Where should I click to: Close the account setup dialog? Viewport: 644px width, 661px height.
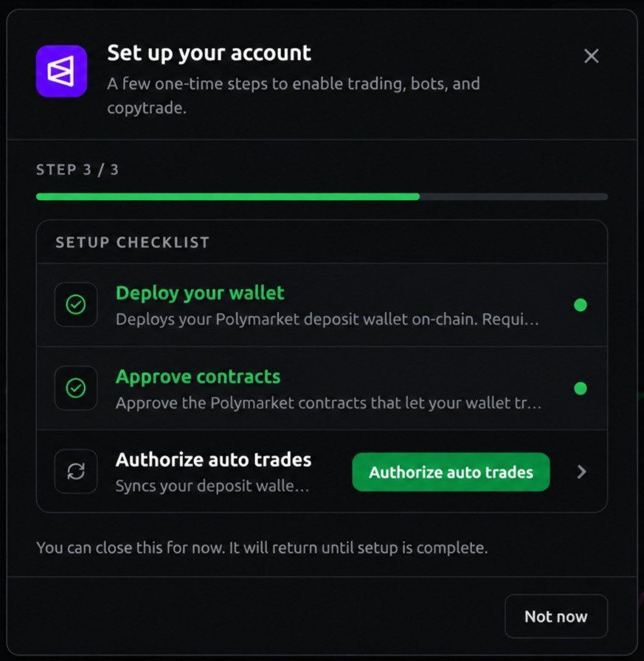pos(592,55)
